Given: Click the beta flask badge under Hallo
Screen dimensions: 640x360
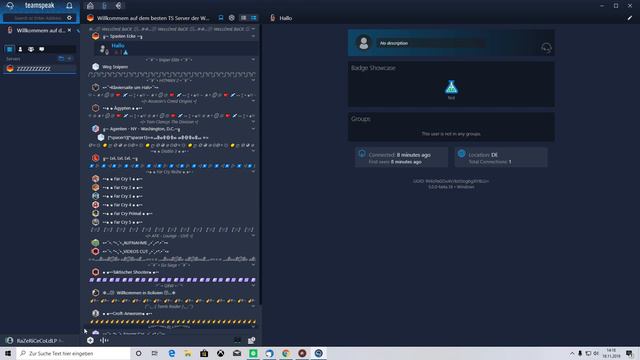Looking at the screenshot, I should point(125,52).
